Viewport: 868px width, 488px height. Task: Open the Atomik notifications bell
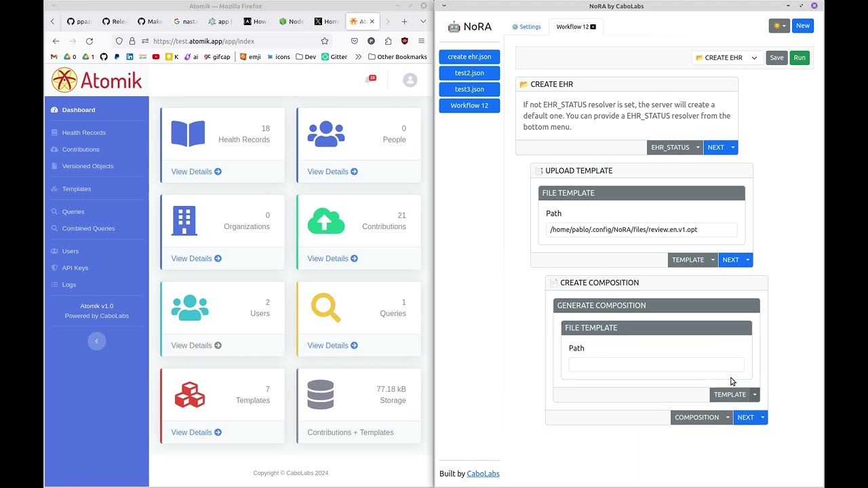click(370, 79)
